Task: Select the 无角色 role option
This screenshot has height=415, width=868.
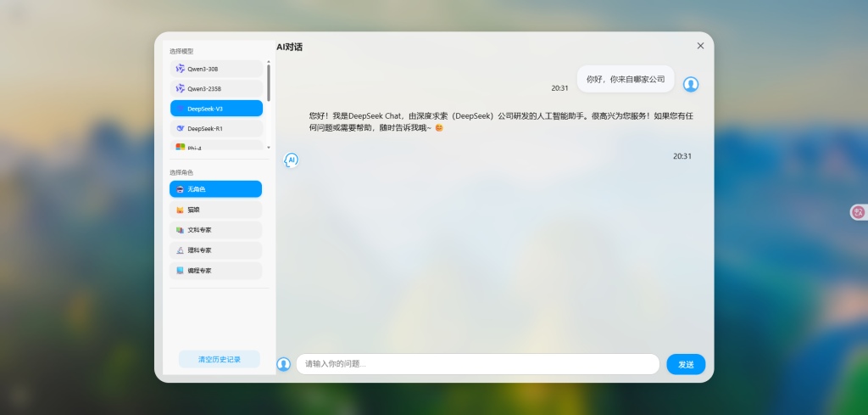Action: pos(215,189)
